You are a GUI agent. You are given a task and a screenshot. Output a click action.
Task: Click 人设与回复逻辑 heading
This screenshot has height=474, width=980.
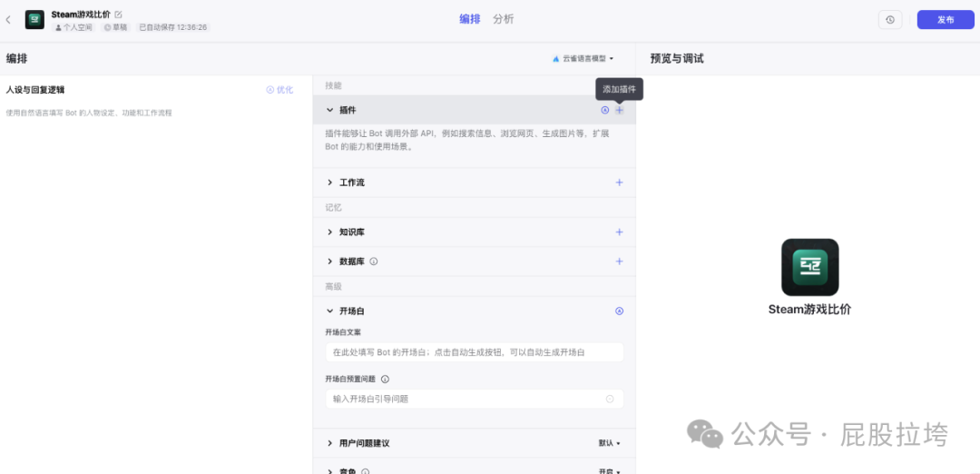click(35, 90)
